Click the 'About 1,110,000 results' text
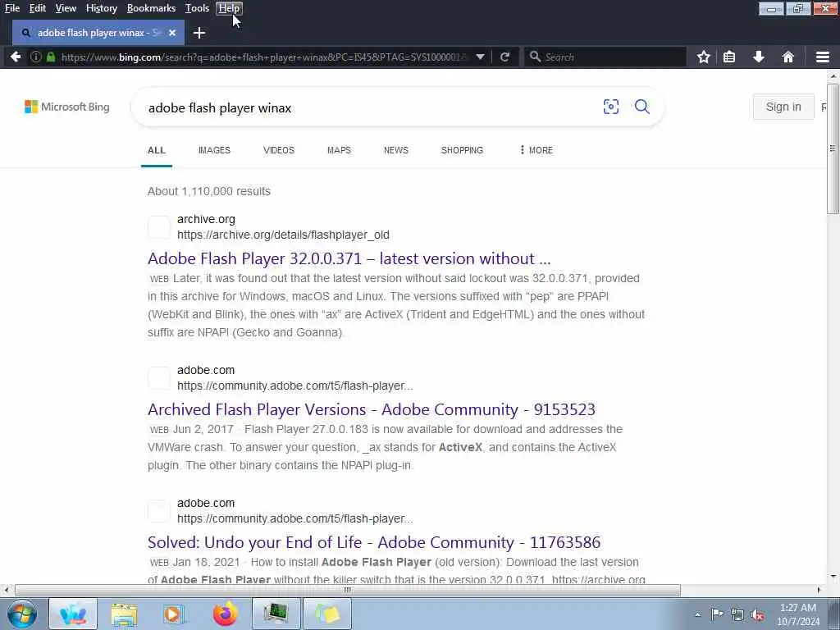 pyautogui.click(x=209, y=191)
